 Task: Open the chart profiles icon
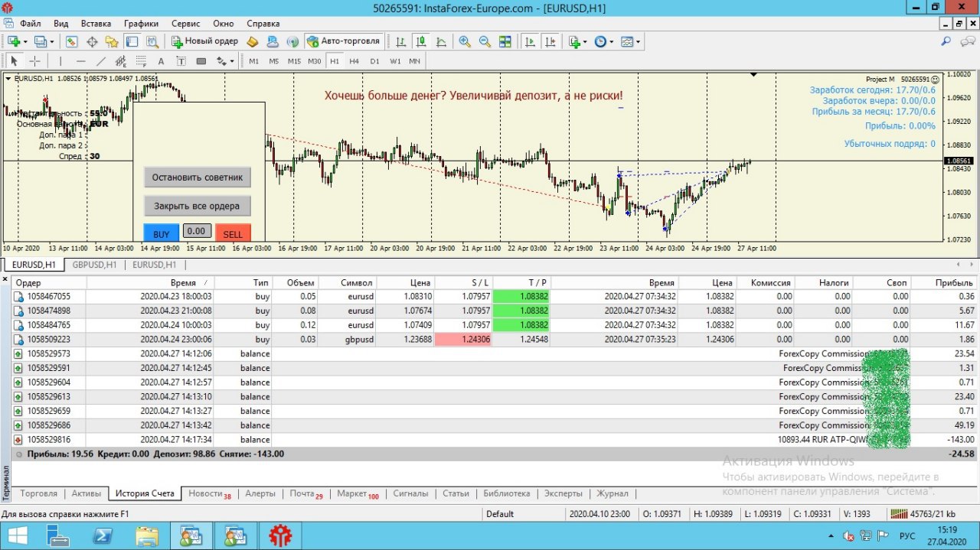(x=41, y=41)
